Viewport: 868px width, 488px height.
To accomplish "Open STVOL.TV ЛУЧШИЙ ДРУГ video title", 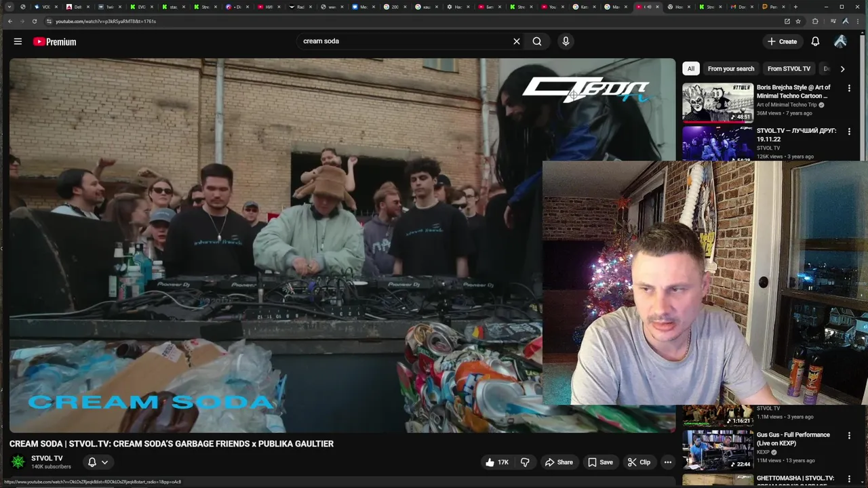I will pyautogui.click(x=796, y=134).
